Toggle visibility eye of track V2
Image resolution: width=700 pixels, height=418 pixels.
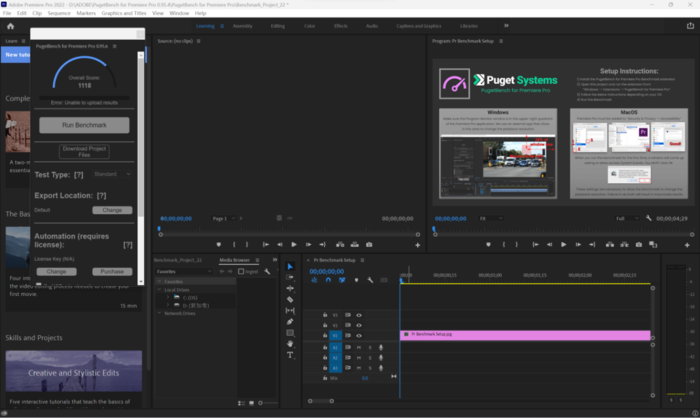(359, 326)
